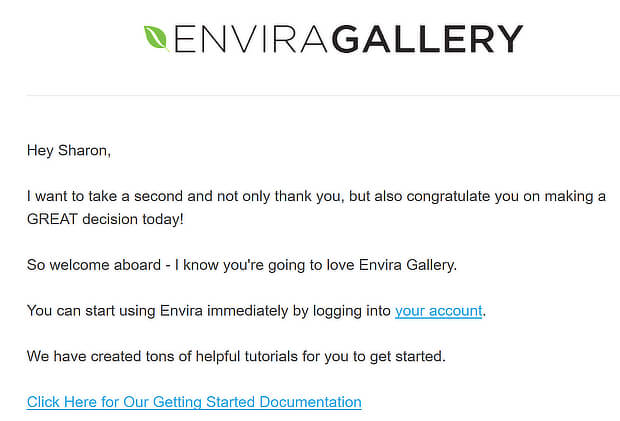Click the name 'Sharon' in the greeting
This screenshot has width=620, height=421.
[83, 151]
